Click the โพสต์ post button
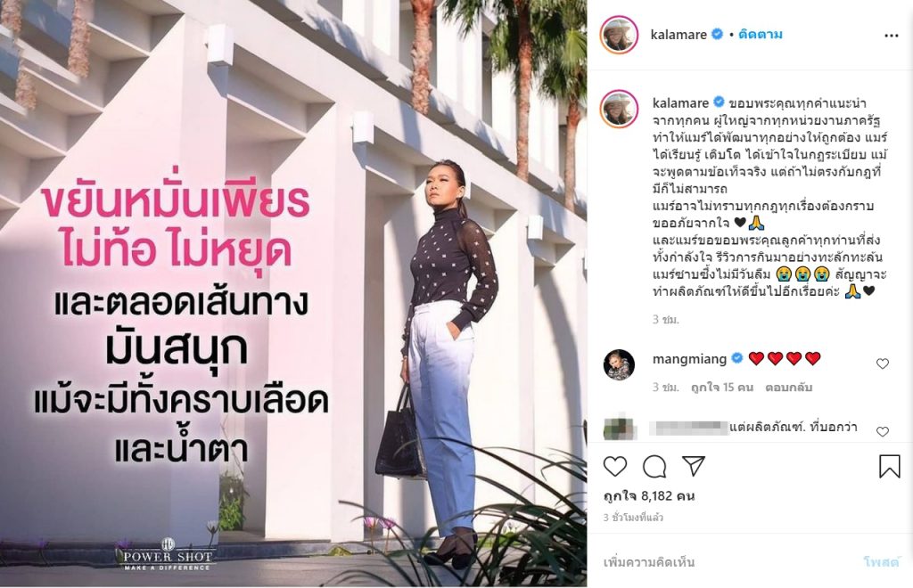Viewport: 913px width, 588px height. tap(881, 562)
